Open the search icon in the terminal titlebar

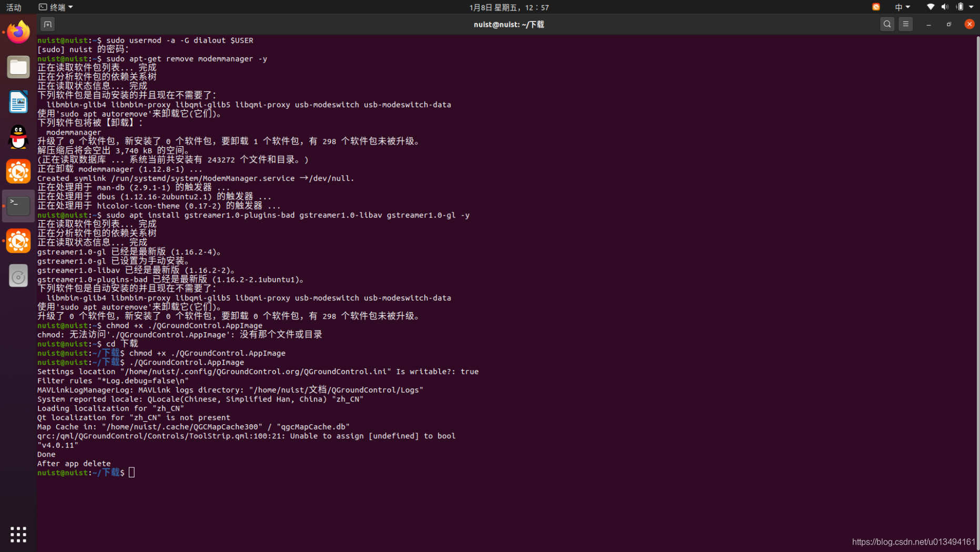tap(887, 24)
